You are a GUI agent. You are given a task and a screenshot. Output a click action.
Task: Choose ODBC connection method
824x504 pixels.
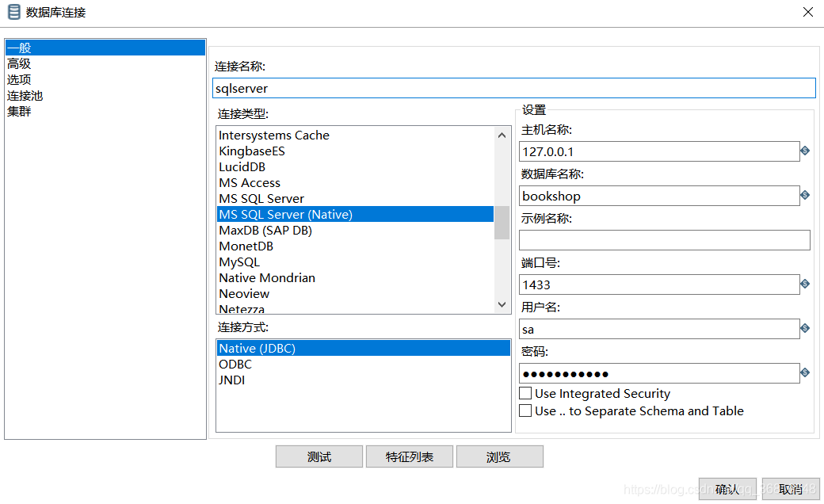click(235, 364)
